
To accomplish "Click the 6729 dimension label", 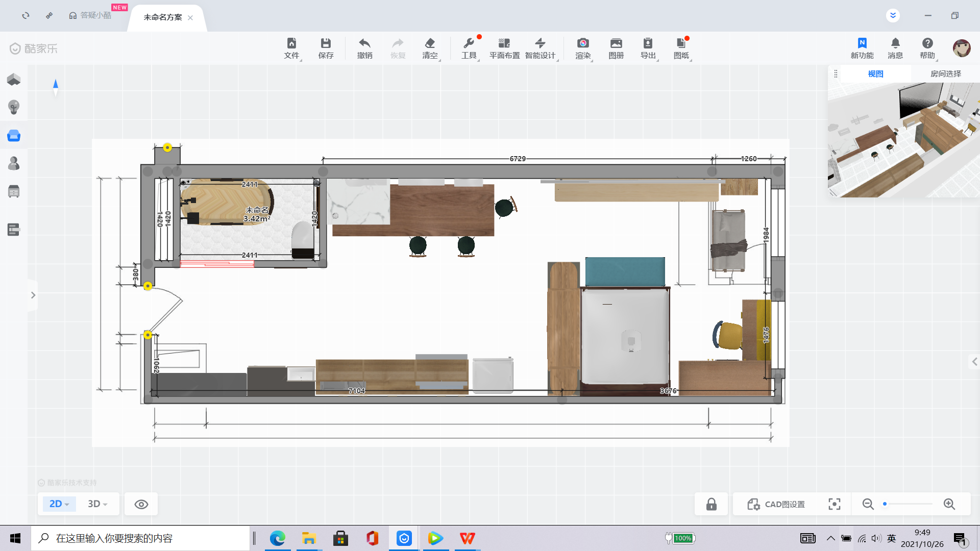I will click(518, 159).
